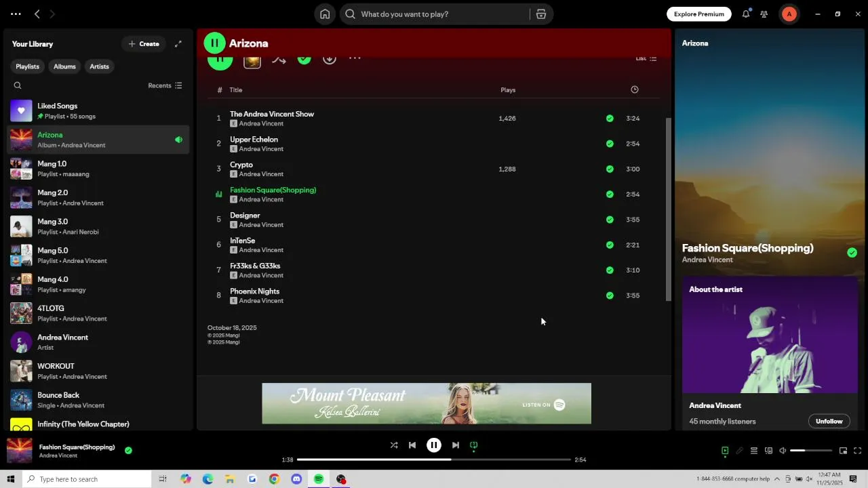Screen dimensions: 868x488
Task: Click the Fashion Square(Shopping) title in player bar
Action: (77, 447)
